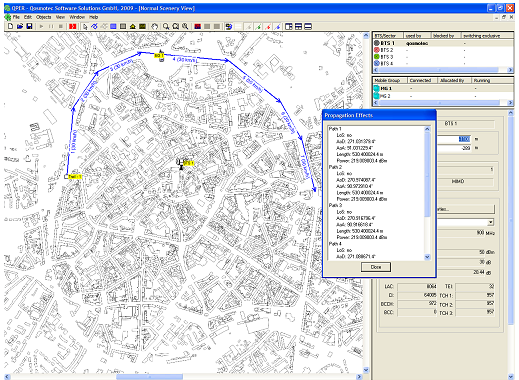Click the propagation list scroll-up arrow
Viewport: 519px width, 380px height.
tap(427, 129)
